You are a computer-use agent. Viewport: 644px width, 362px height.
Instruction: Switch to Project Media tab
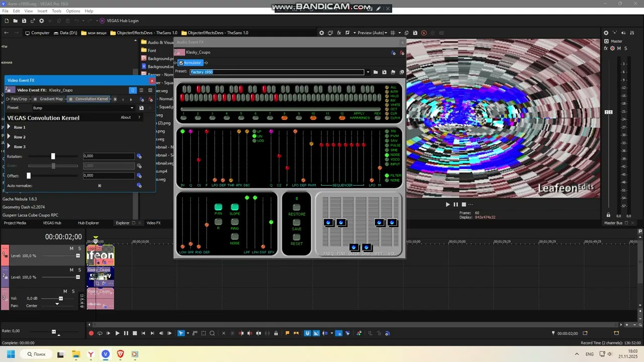(15, 223)
